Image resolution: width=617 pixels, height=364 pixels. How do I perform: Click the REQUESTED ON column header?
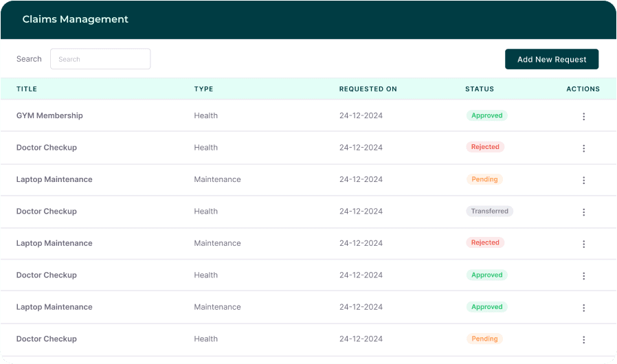[x=368, y=89]
